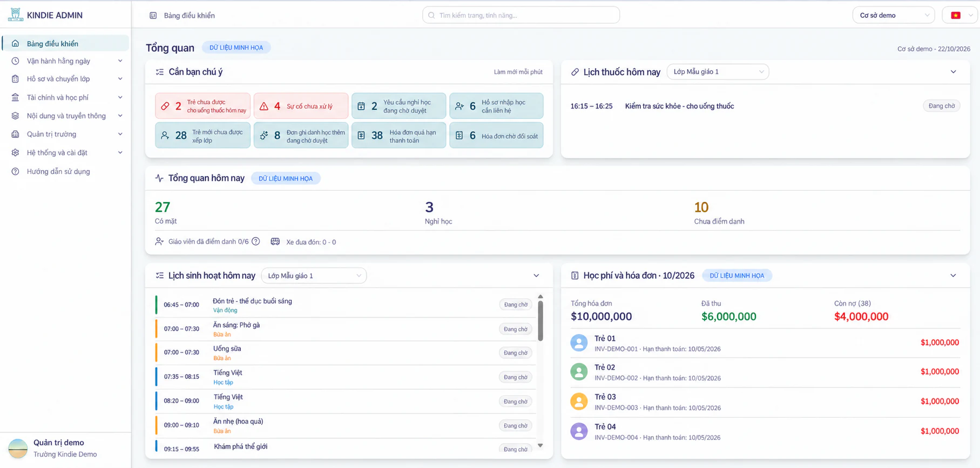Open the Đơn ghi danh học thêm đang chờ duyệt card
Viewport: 980px width, 468px height.
pos(301,136)
